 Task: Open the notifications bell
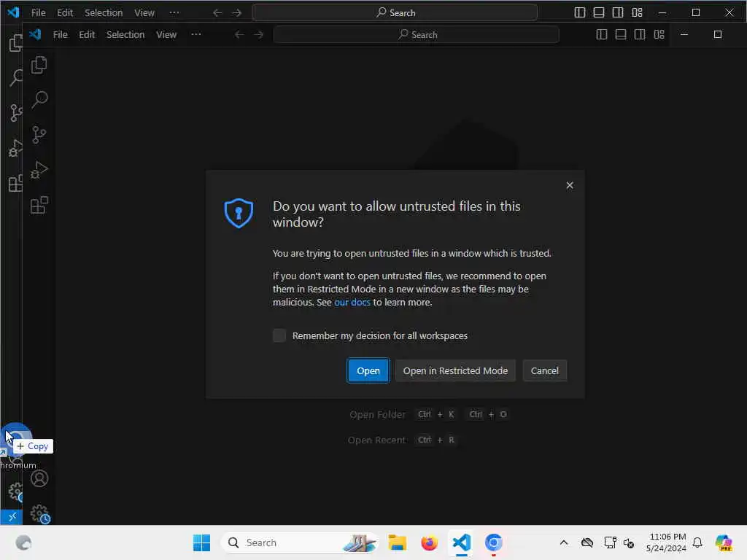tap(697, 542)
